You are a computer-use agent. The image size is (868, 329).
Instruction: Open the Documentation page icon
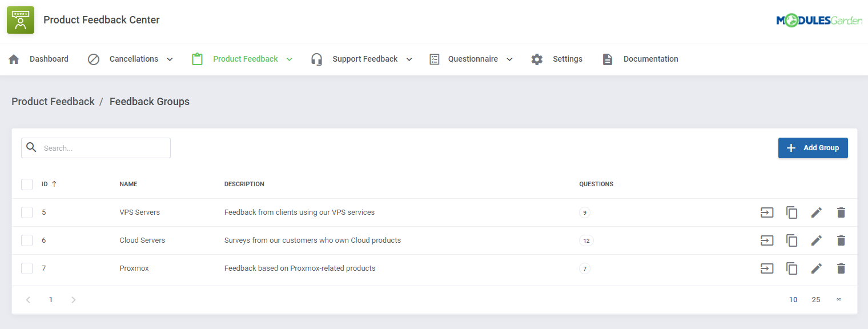[607, 59]
